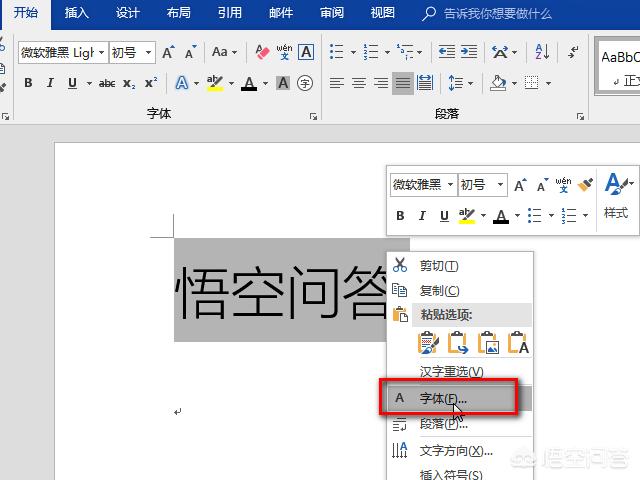Toggle Italic in the ribbon
Screen dimensions: 640x480
click(x=50, y=83)
